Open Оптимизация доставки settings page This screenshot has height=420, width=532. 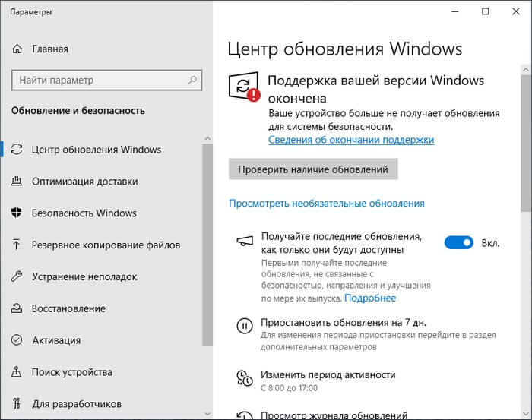click(x=85, y=182)
